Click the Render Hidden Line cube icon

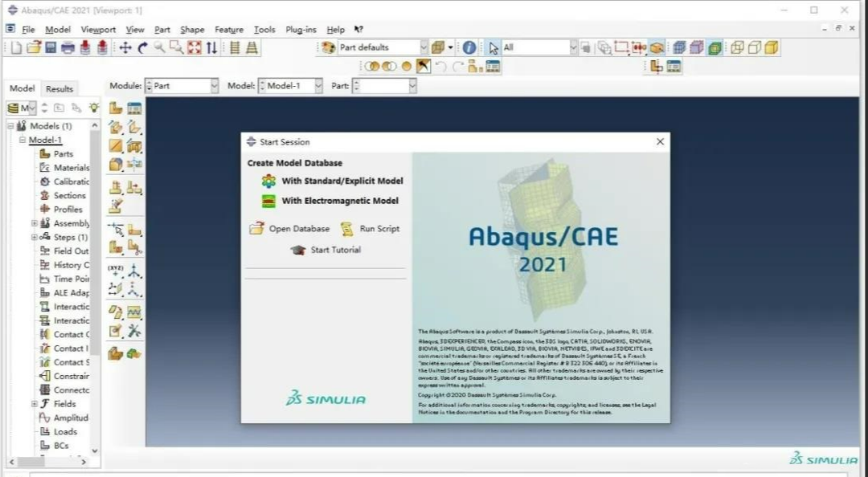pos(754,47)
